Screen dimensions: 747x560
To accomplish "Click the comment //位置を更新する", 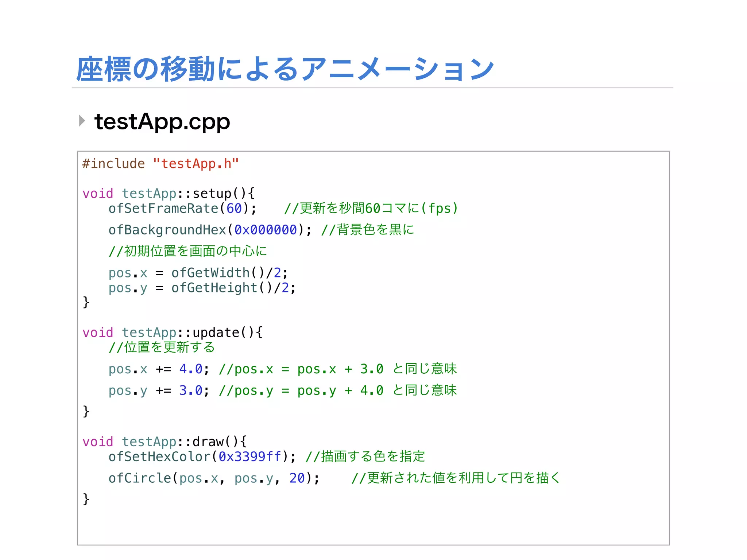I will tap(162, 347).
